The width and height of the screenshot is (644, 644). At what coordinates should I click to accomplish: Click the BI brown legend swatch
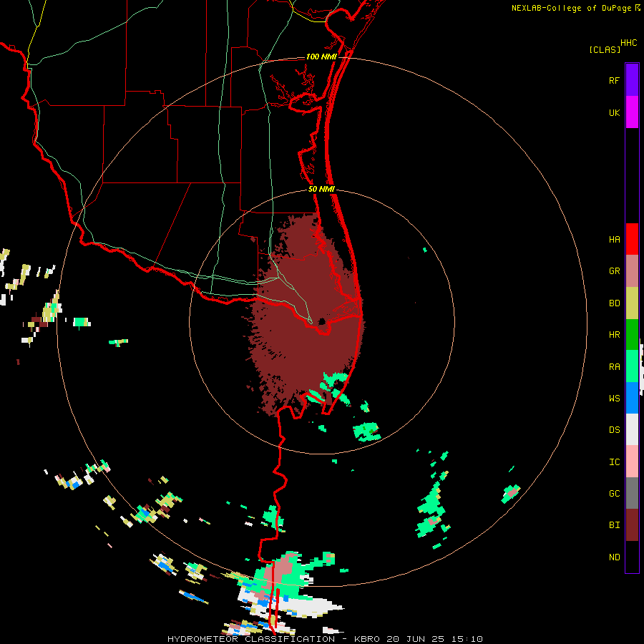pos(632,525)
